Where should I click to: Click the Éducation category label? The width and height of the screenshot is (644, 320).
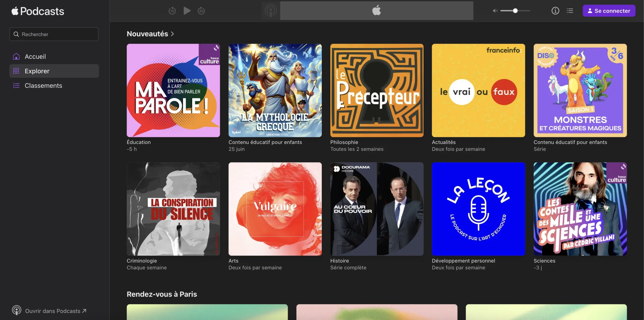click(139, 142)
